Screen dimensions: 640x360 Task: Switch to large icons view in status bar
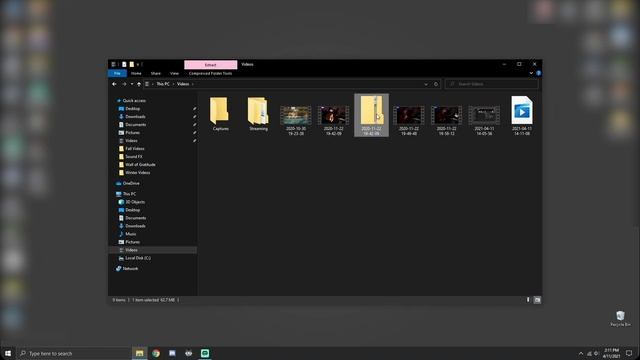(x=537, y=300)
